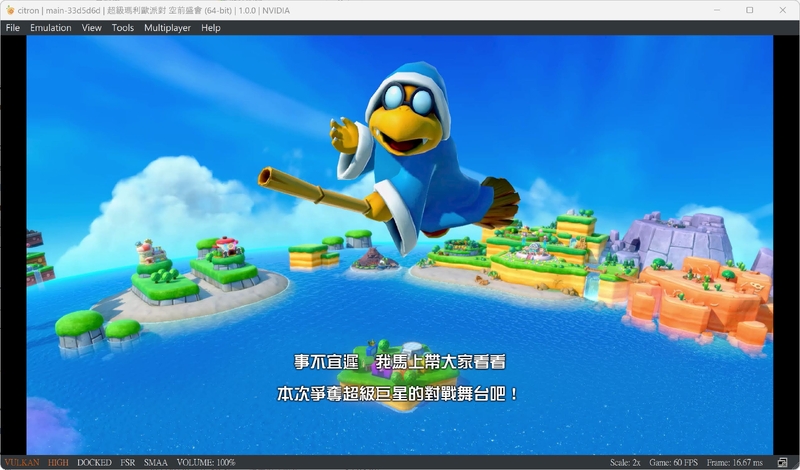
Task: Close the citron window
Action: pos(783,10)
